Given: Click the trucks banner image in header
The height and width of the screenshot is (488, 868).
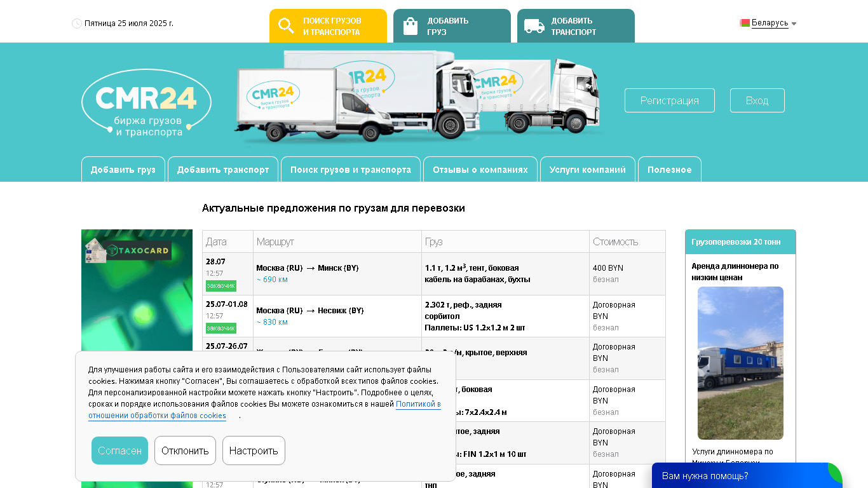Looking at the screenshot, I should point(418,97).
